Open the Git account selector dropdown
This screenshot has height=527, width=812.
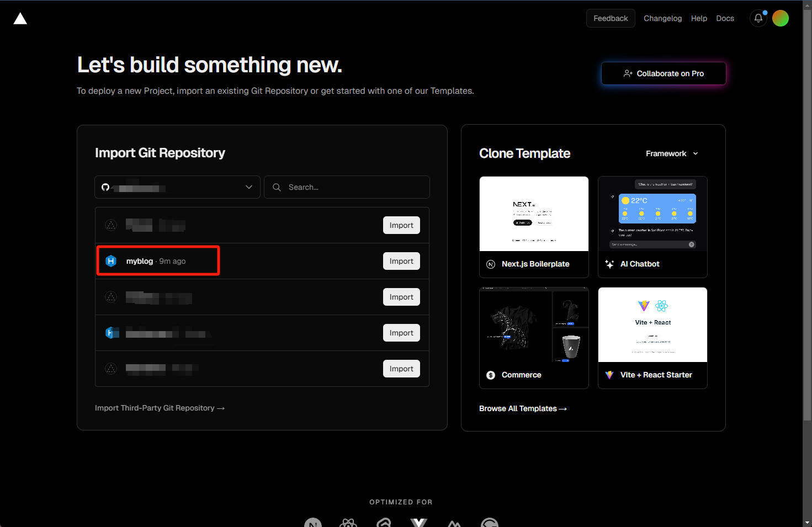(x=177, y=187)
